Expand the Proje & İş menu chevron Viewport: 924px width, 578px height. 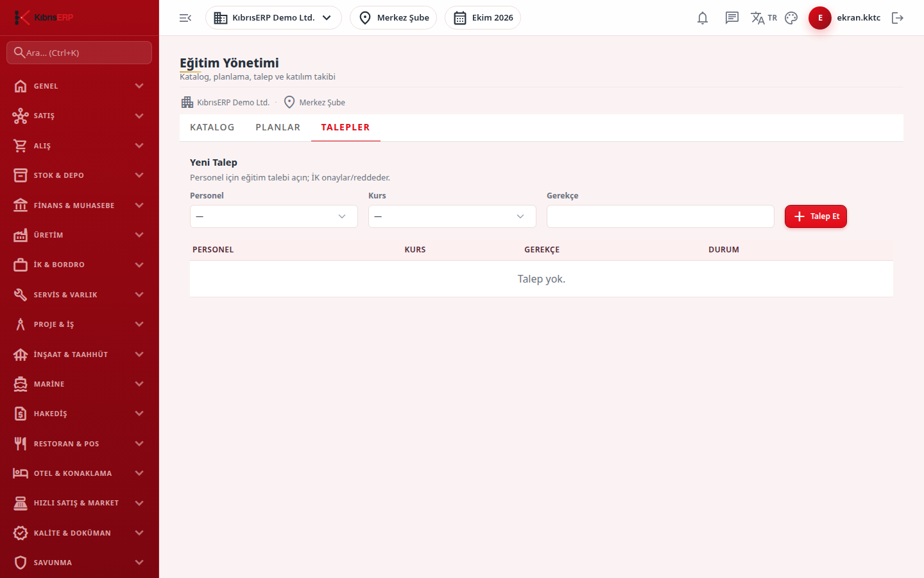(139, 324)
